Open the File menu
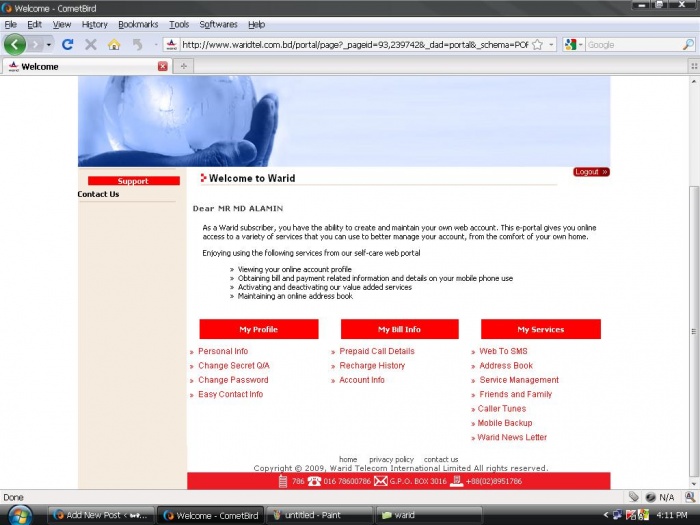The image size is (700, 525). coord(11,25)
